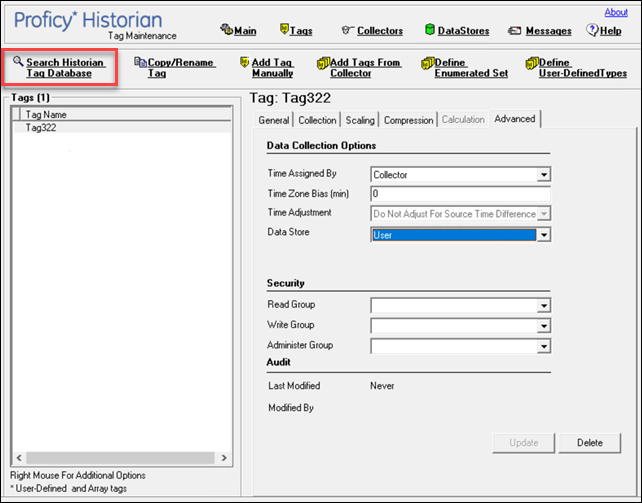Select the Calculation tab
This screenshot has width=642, height=503.
point(463,120)
